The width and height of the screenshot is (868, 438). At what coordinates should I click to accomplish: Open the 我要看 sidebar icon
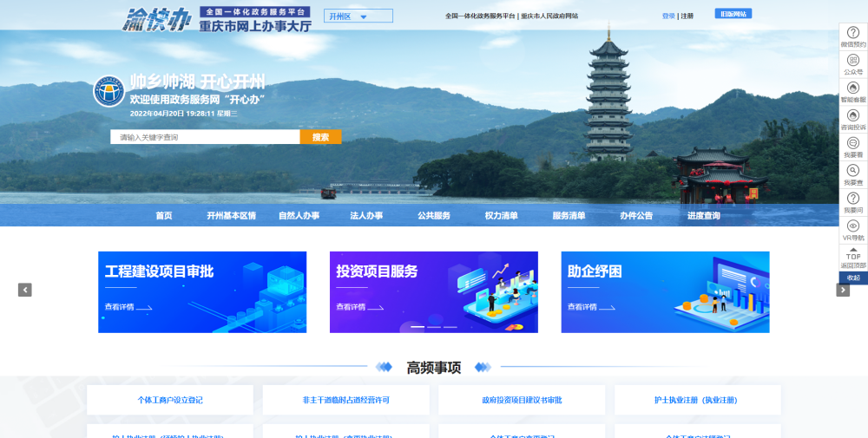click(x=852, y=147)
